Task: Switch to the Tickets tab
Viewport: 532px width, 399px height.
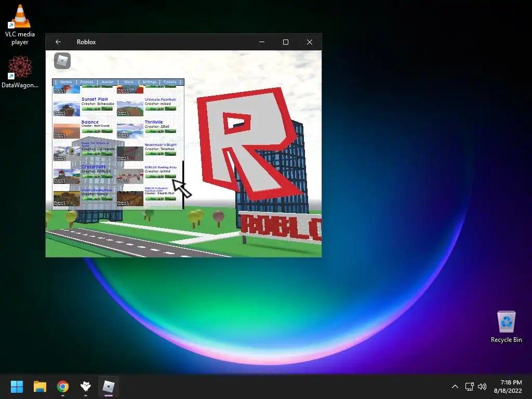Action: coord(170,82)
